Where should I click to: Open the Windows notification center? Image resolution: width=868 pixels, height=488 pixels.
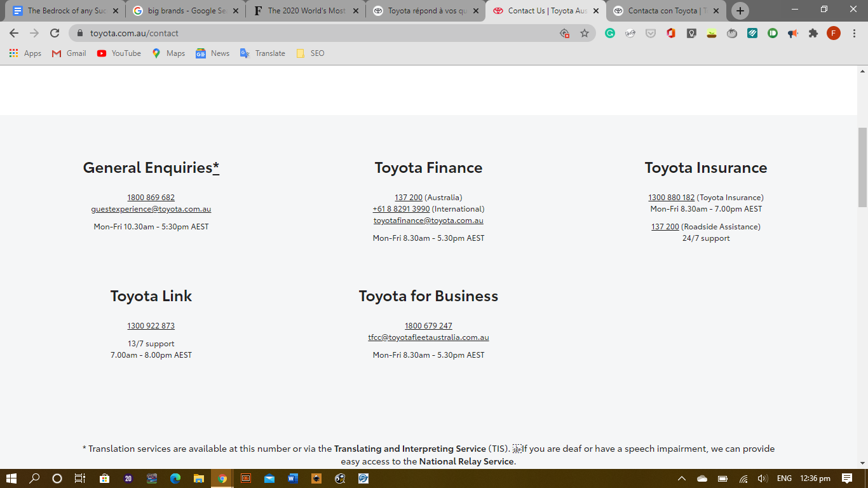pyautogui.click(x=847, y=478)
